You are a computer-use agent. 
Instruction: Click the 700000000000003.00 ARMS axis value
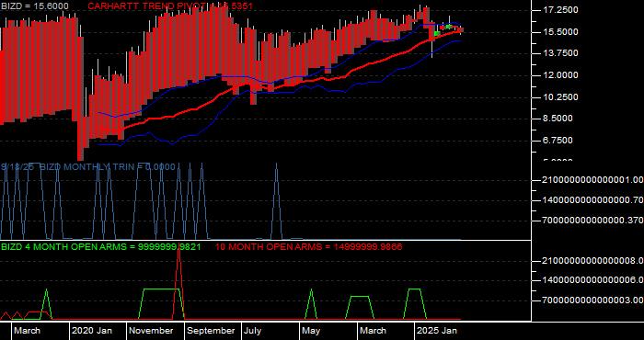592,300
